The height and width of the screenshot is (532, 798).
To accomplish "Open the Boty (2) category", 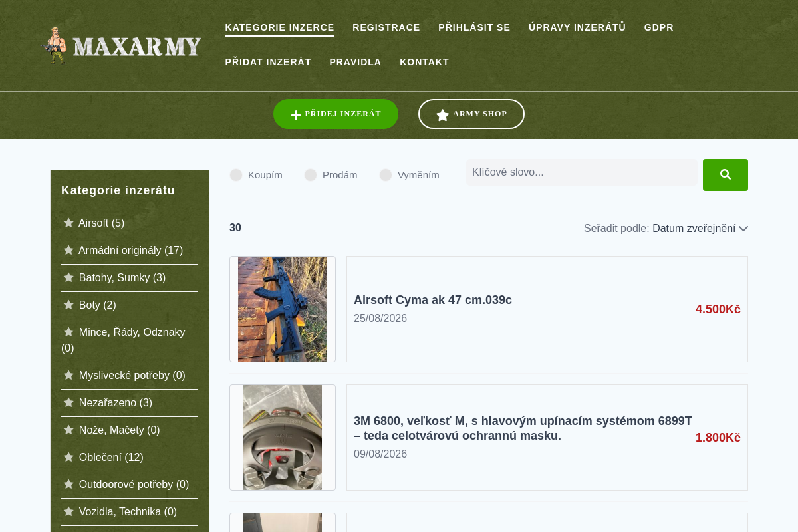I will click(98, 305).
